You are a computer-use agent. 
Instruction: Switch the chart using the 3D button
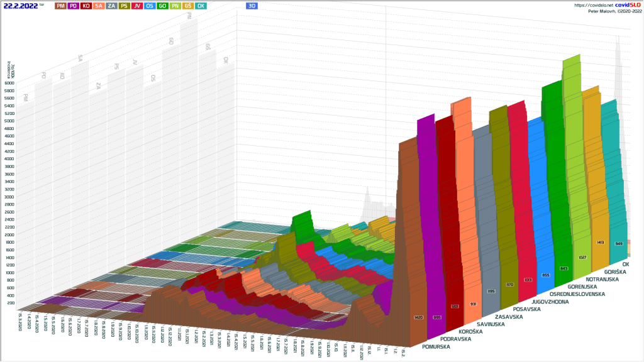pyautogui.click(x=252, y=6)
